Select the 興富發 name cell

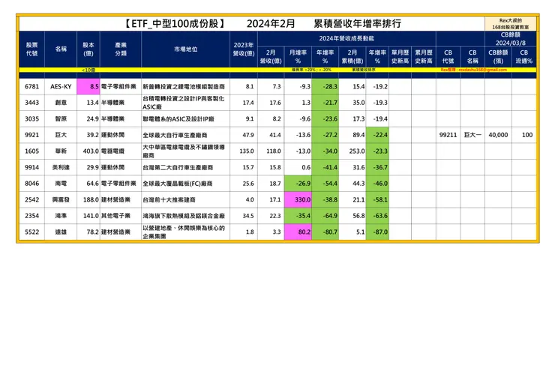[x=61, y=199]
